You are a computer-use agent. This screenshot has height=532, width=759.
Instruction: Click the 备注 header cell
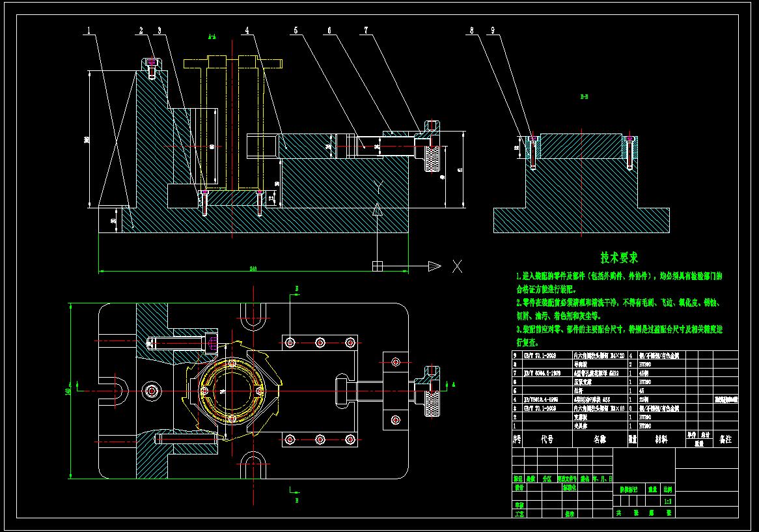pos(725,439)
